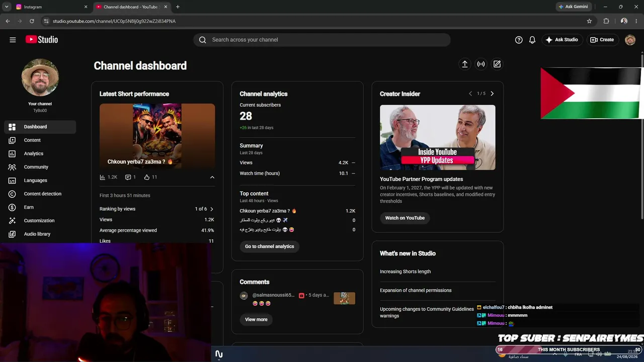The height and width of the screenshot is (362, 644).
Task: Open Content detection in the sidebar
Action: coord(40,194)
